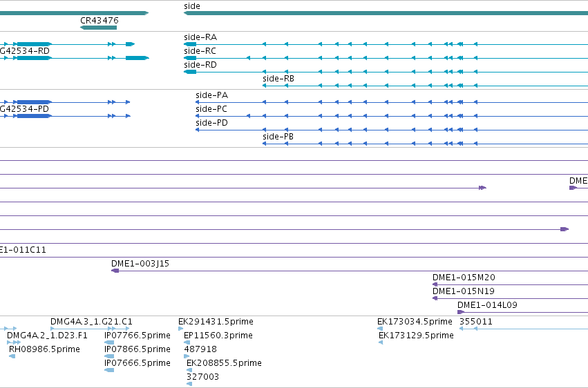Select the 355011 feature label
The image size is (588, 388).
(476, 322)
